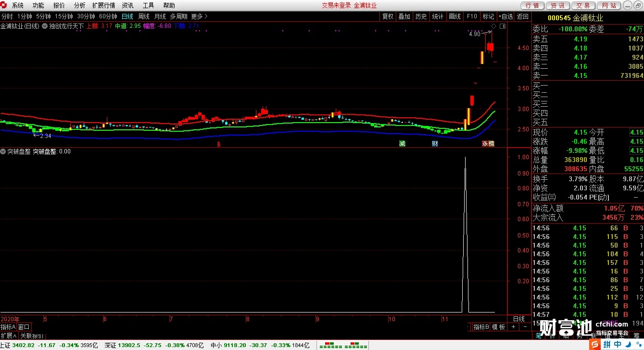
Task: Select the 笔 tab under trade list
Action: pyautogui.click(x=538, y=336)
